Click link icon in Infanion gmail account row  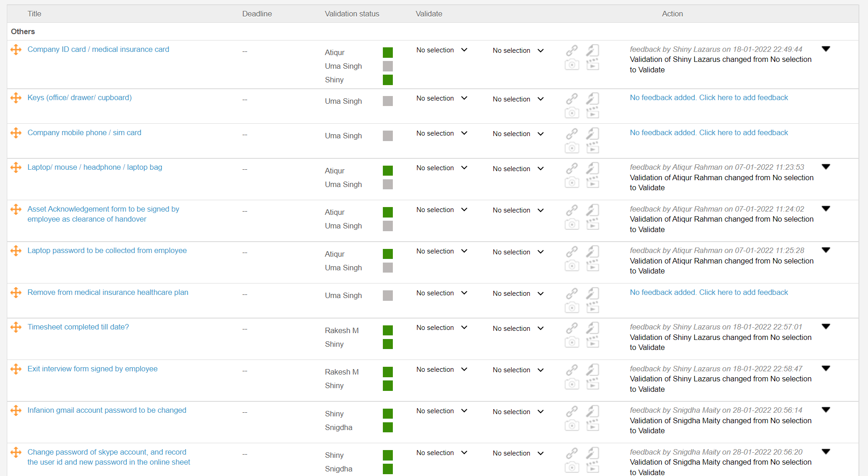click(572, 411)
